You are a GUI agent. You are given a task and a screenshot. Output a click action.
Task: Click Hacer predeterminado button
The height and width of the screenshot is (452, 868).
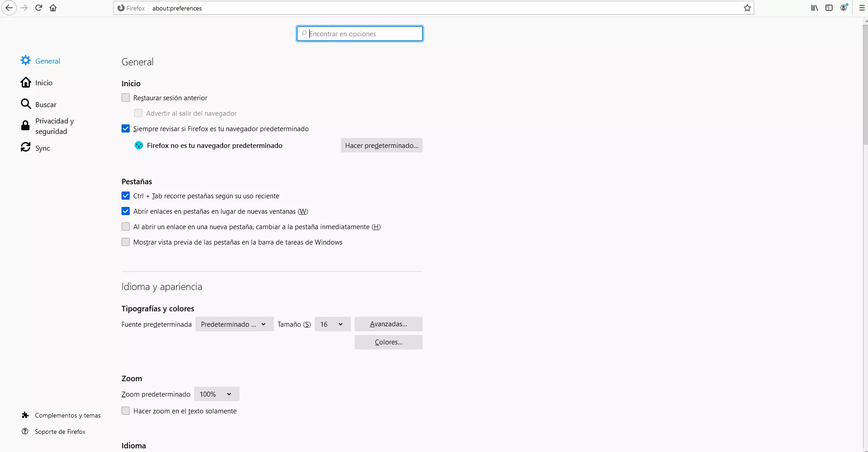pyautogui.click(x=382, y=145)
